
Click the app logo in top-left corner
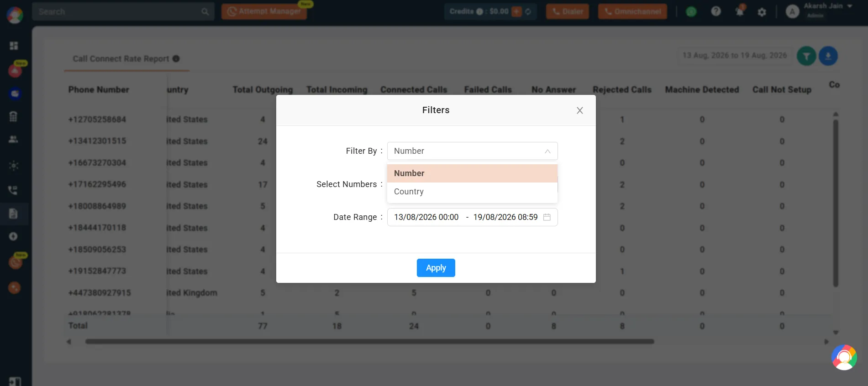click(15, 15)
